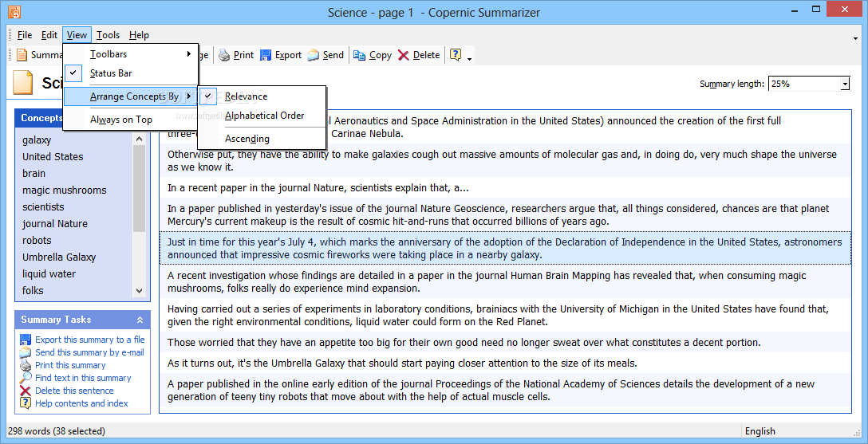The width and height of the screenshot is (868, 444).
Task: Select the liquid water concept
Action: click(x=49, y=273)
